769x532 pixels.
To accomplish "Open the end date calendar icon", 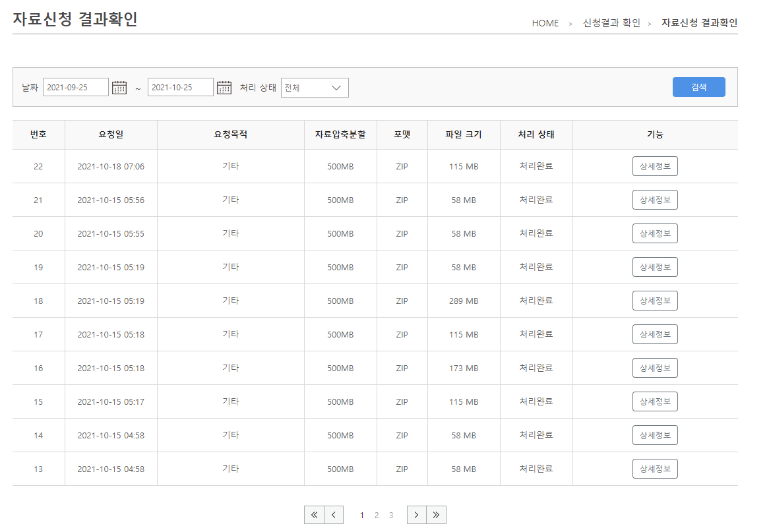I will [224, 88].
